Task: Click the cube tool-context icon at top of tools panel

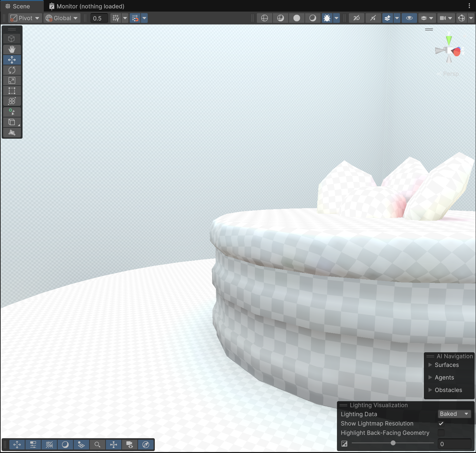Action: point(12,39)
